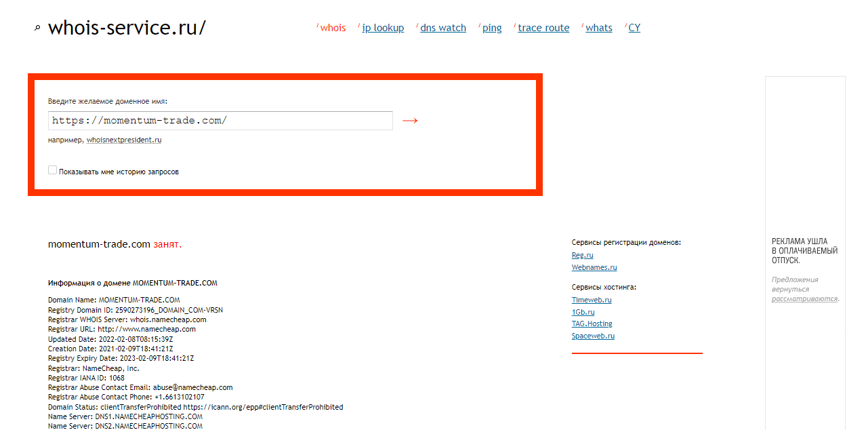Click the magnifier icon beside site logo
This screenshot has width=868, height=430.
pyautogui.click(x=37, y=28)
